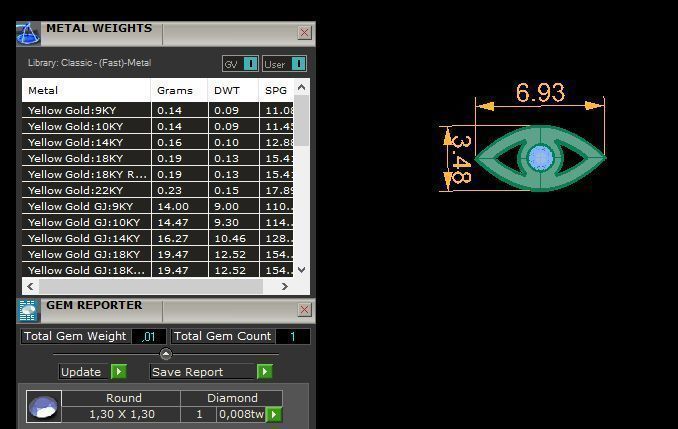
Task: Click the 3.48 height dimension label
Action: pos(461,160)
